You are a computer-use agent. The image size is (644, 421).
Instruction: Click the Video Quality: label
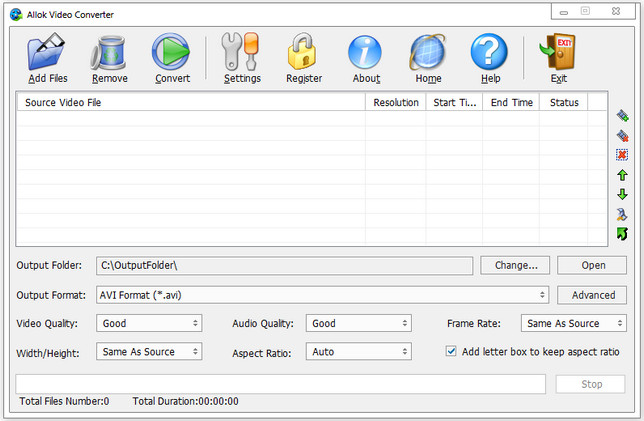tap(47, 324)
